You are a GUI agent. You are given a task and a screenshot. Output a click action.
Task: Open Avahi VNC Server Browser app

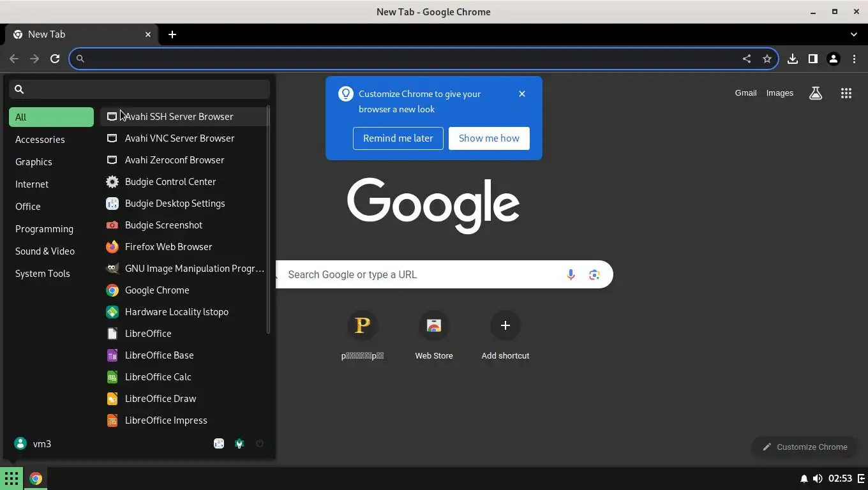[x=184, y=138]
